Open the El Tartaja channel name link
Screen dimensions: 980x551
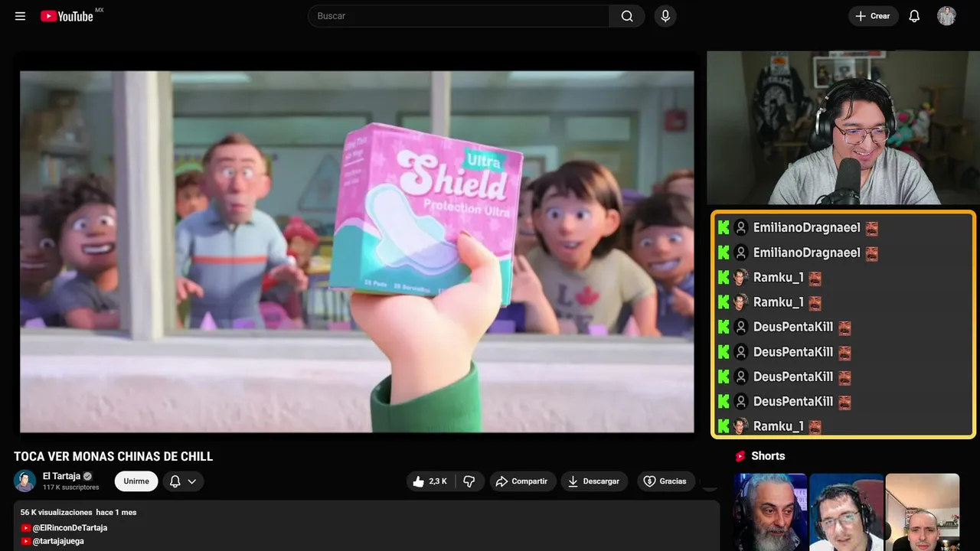61,476
